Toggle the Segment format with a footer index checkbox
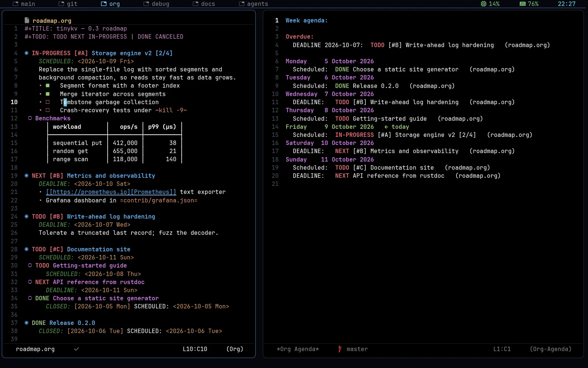 tap(48, 86)
